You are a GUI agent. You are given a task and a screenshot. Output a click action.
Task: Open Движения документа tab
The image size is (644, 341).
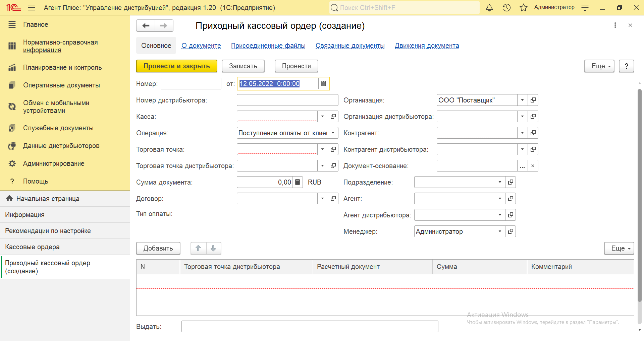point(427,46)
